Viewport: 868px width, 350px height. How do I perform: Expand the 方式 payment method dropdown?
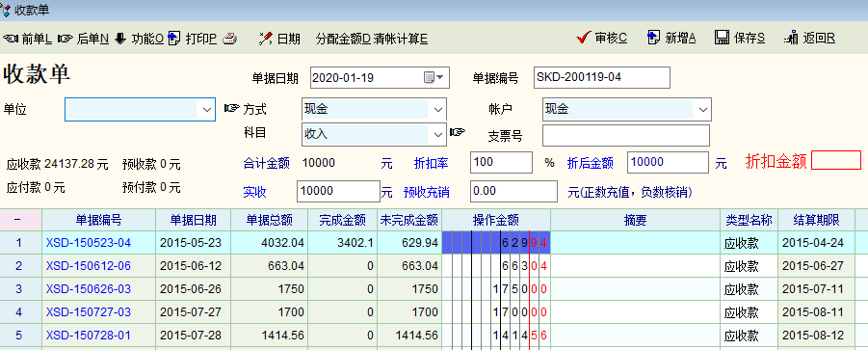coord(437,110)
